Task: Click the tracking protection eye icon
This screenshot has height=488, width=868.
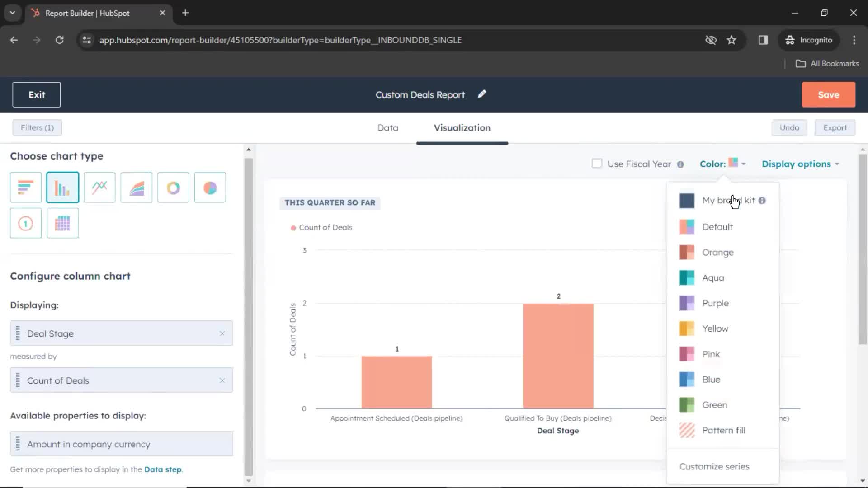Action: (711, 40)
